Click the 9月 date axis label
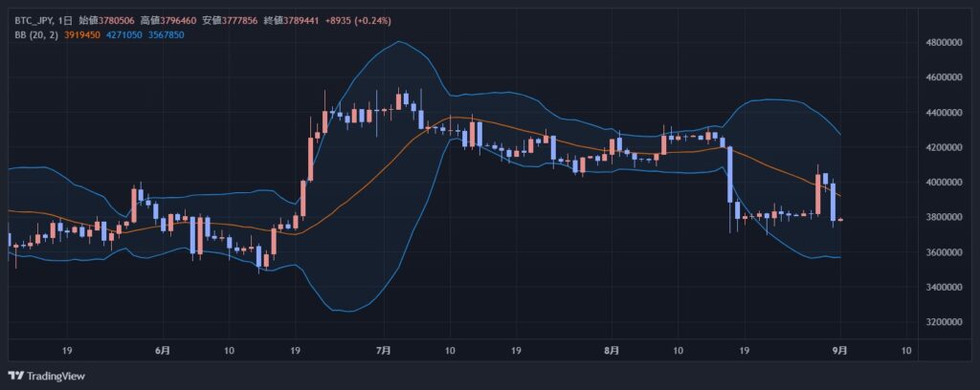980x390 pixels. pyautogui.click(x=839, y=351)
